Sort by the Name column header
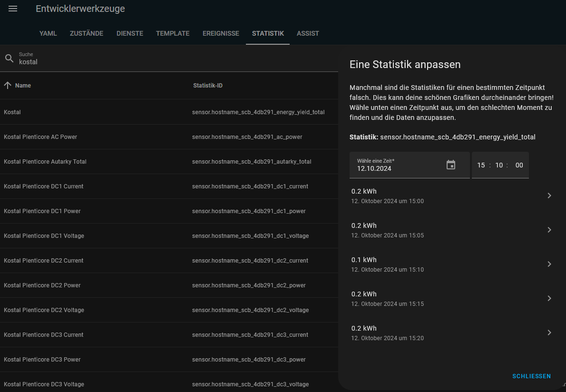This screenshot has width=566, height=392. click(x=23, y=86)
